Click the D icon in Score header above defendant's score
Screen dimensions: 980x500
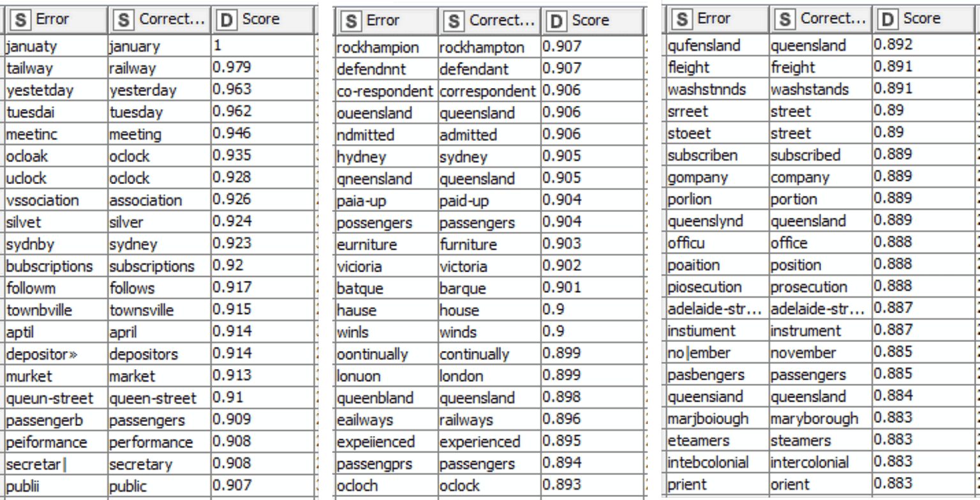[558, 21]
